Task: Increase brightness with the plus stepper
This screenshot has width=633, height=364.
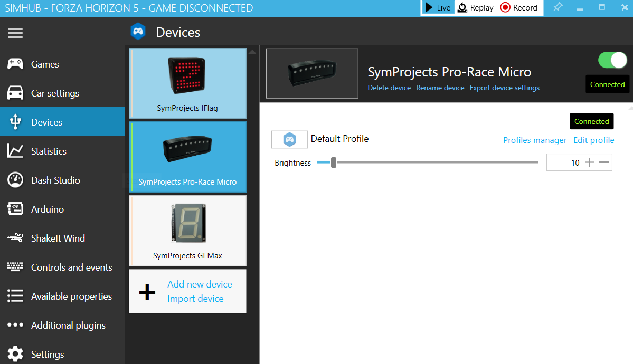Action: point(590,162)
